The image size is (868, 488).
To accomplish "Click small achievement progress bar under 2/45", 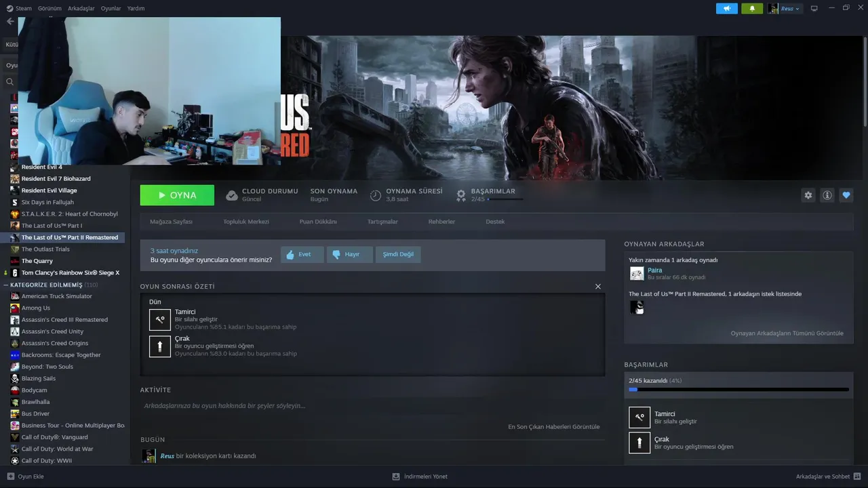I will pyautogui.click(x=505, y=200).
